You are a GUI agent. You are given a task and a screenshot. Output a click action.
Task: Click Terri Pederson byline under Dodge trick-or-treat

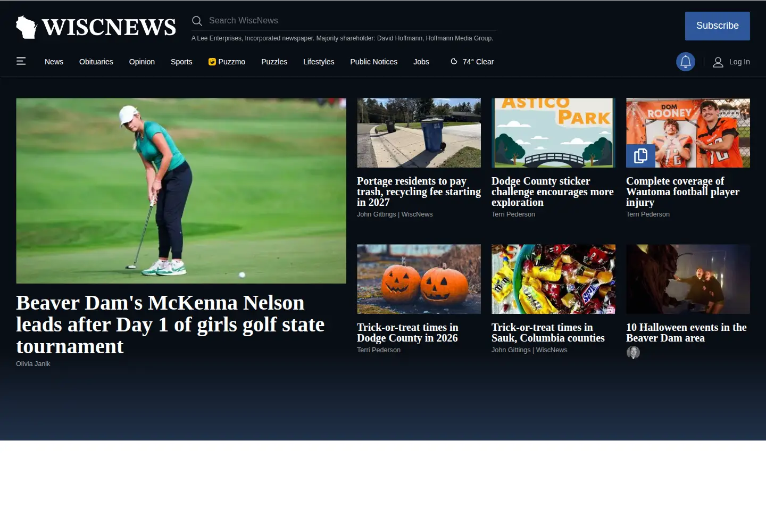(x=379, y=350)
